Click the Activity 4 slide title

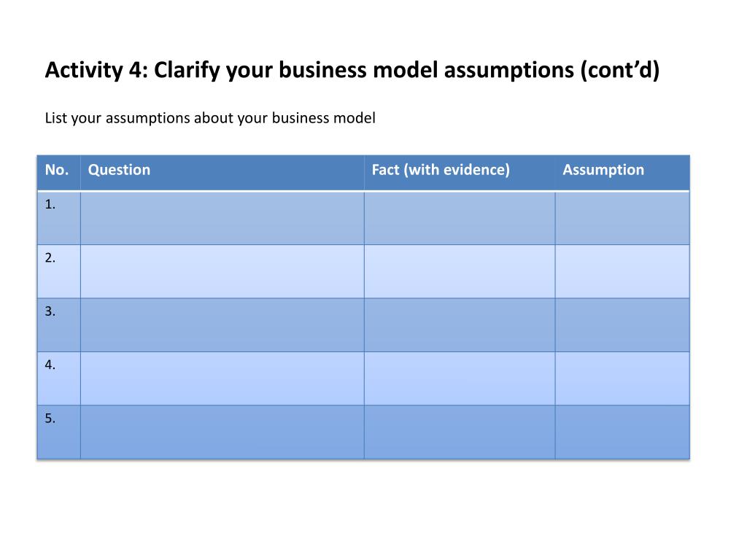click(x=352, y=70)
